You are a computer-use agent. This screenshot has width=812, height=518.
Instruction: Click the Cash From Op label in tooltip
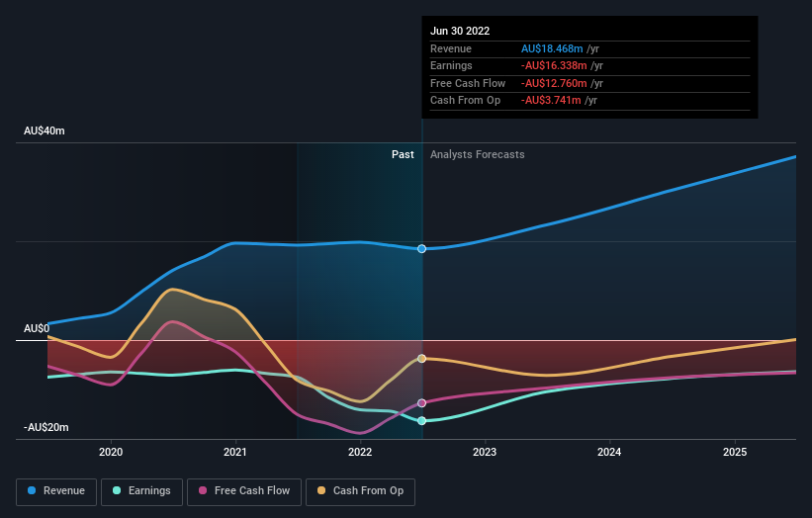click(x=465, y=101)
